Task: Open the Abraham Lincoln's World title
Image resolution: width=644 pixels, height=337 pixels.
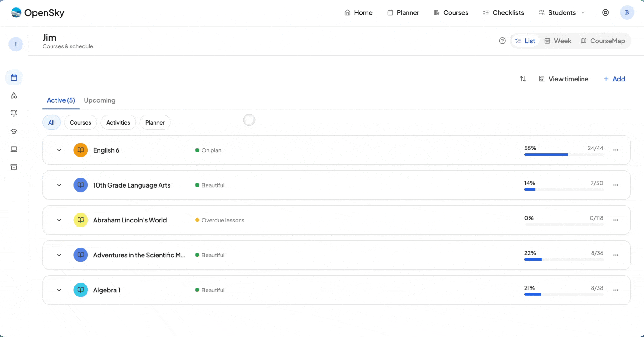Action: click(x=130, y=220)
